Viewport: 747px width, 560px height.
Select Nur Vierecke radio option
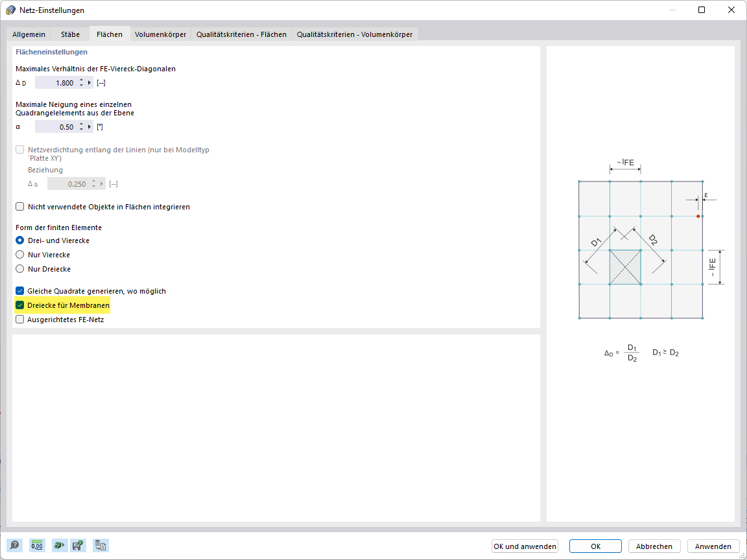[x=20, y=255]
